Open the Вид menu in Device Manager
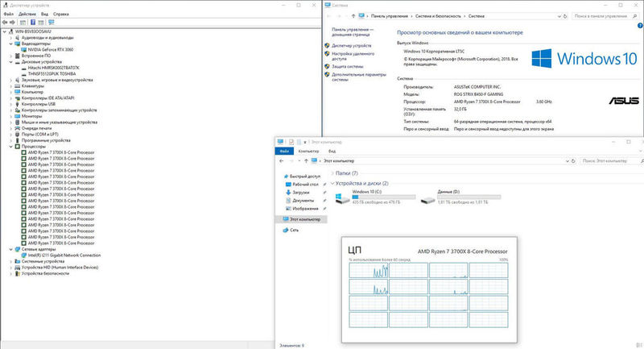 click(44, 14)
